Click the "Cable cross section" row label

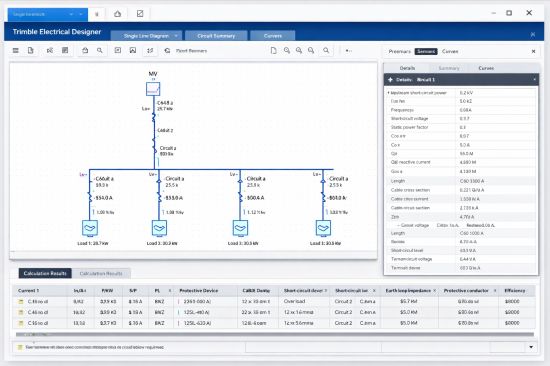410,190
